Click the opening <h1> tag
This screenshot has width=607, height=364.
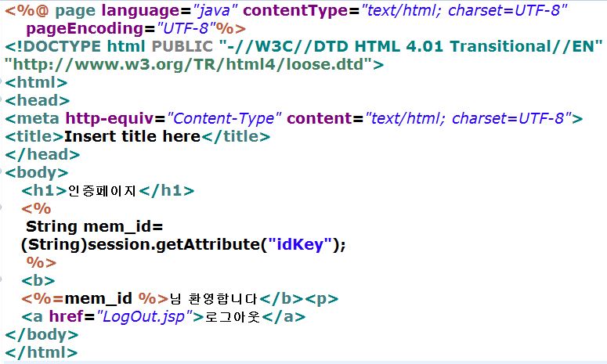(x=44, y=191)
